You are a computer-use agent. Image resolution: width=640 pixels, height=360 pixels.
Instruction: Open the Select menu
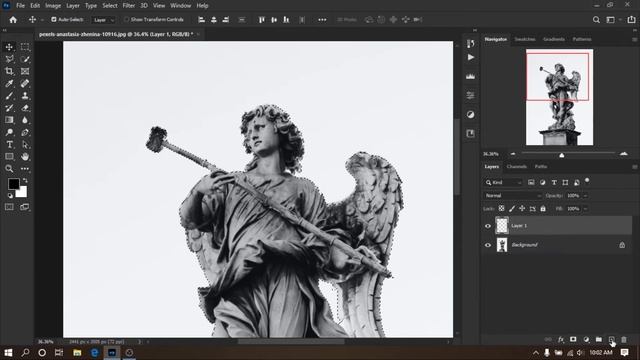pos(109,6)
